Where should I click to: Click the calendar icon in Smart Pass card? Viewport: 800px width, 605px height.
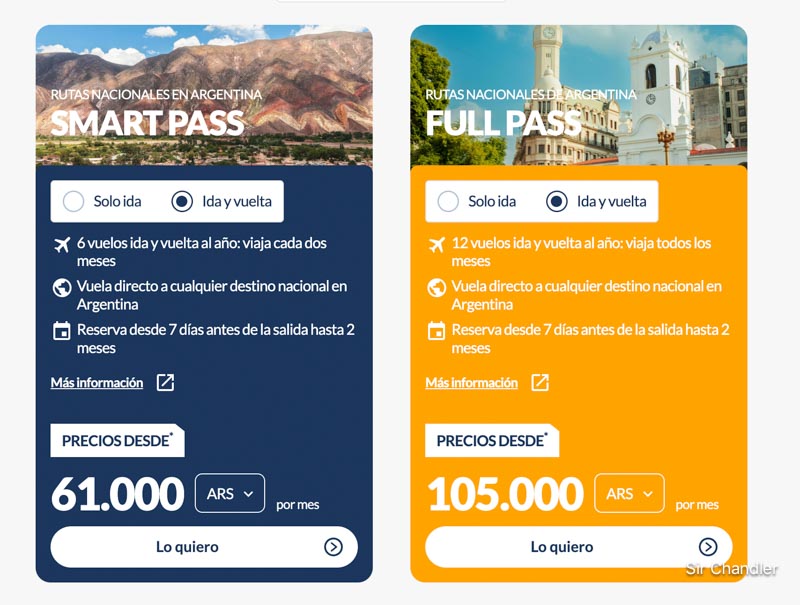tap(61, 331)
